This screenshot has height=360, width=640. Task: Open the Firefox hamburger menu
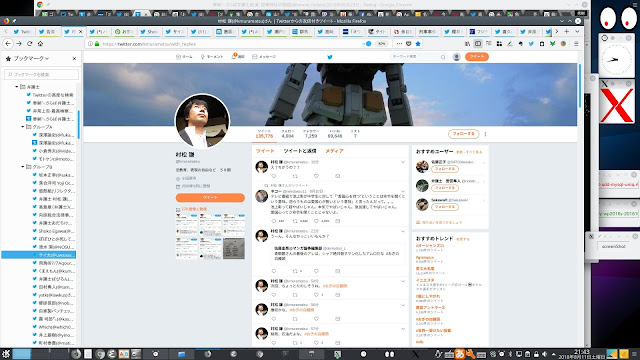576,44
